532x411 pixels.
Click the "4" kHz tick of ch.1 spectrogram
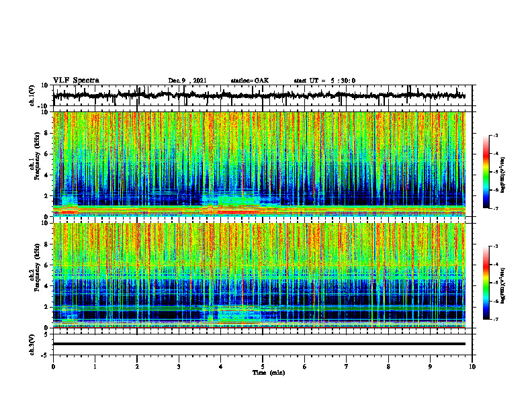pos(46,175)
